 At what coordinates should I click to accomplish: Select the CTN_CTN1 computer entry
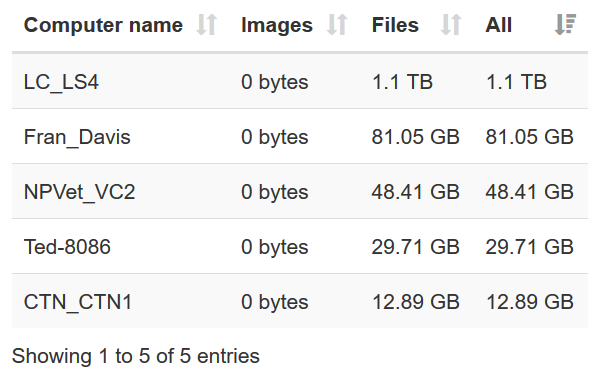(x=78, y=302)
